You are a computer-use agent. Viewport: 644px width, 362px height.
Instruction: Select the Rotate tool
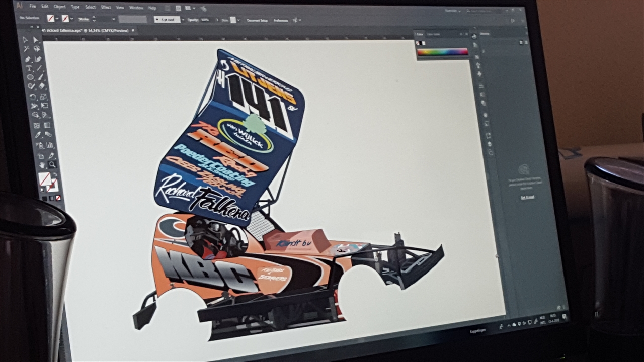point(32,96)
